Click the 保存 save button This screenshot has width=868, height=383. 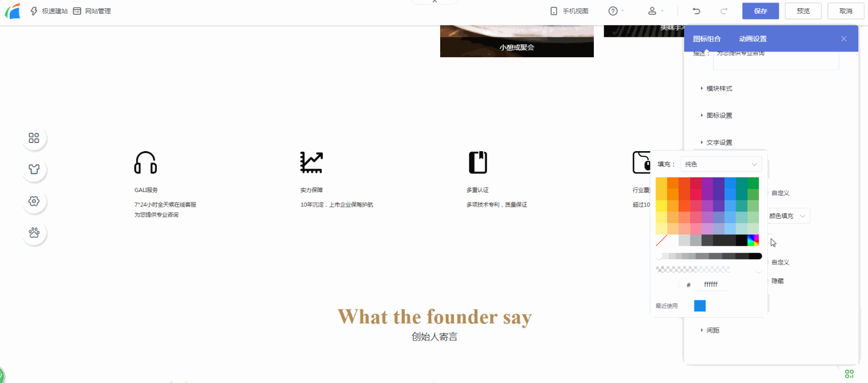(x=760, y=11)
